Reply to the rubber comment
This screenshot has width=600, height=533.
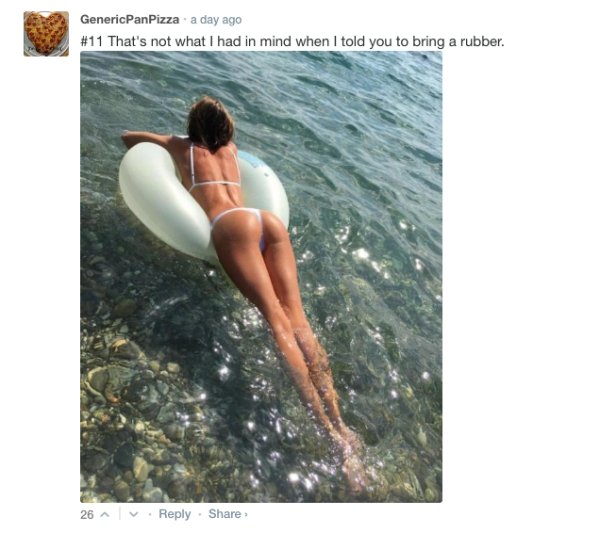(174, 514)
